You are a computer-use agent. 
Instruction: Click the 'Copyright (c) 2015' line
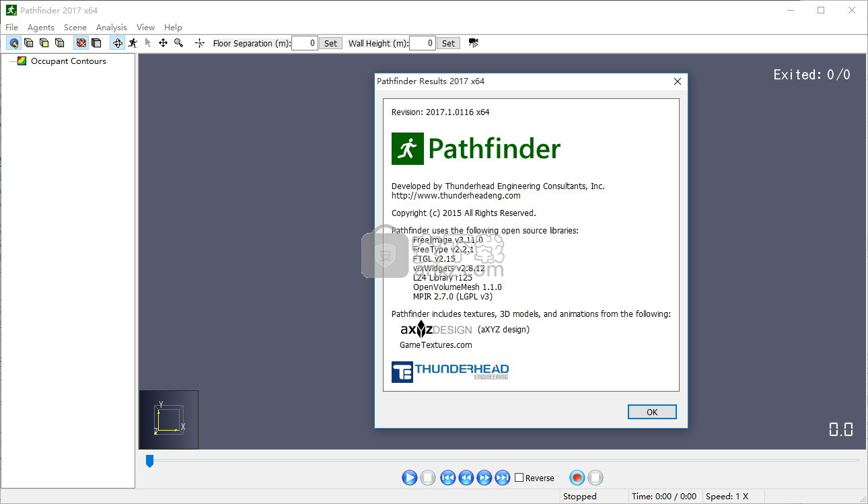[x=464, y=213]
